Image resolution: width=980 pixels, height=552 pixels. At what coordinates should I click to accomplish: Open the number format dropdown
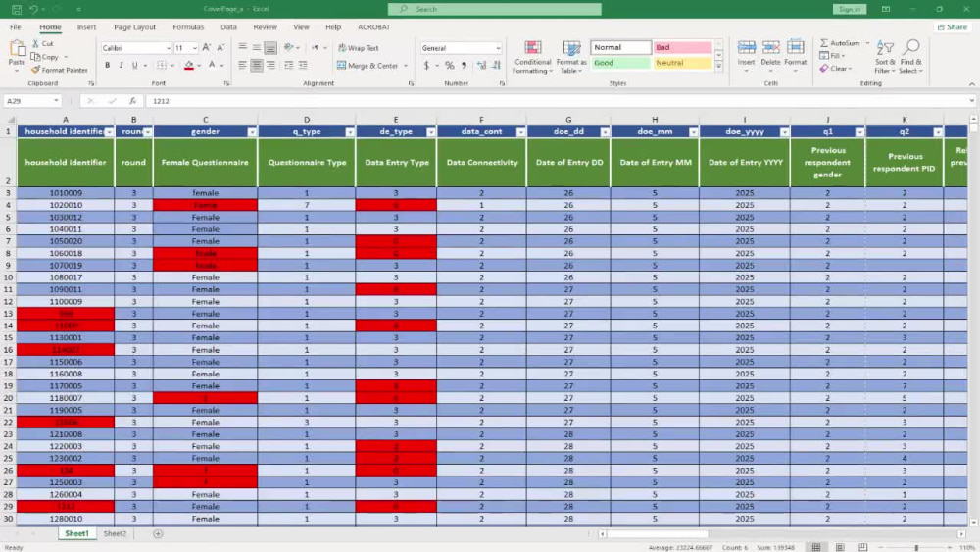pyautogui.click(x=498, y=48)
